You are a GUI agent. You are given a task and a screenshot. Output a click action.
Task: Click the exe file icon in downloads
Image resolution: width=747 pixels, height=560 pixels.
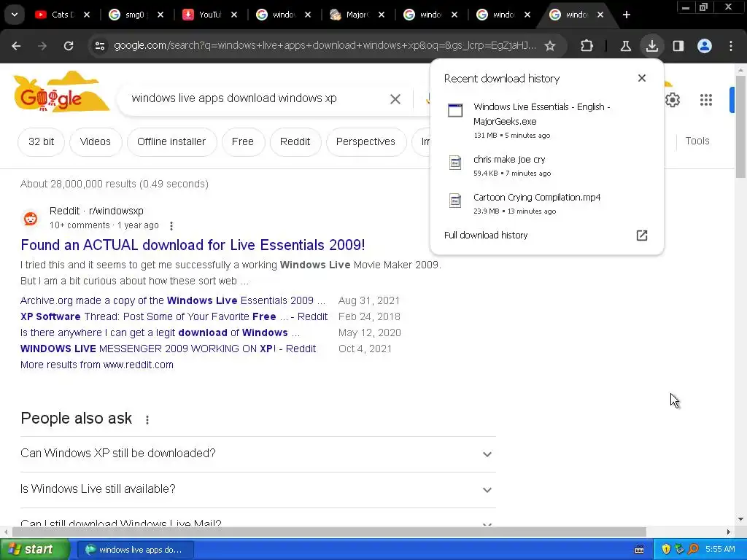tap(455, 110)
